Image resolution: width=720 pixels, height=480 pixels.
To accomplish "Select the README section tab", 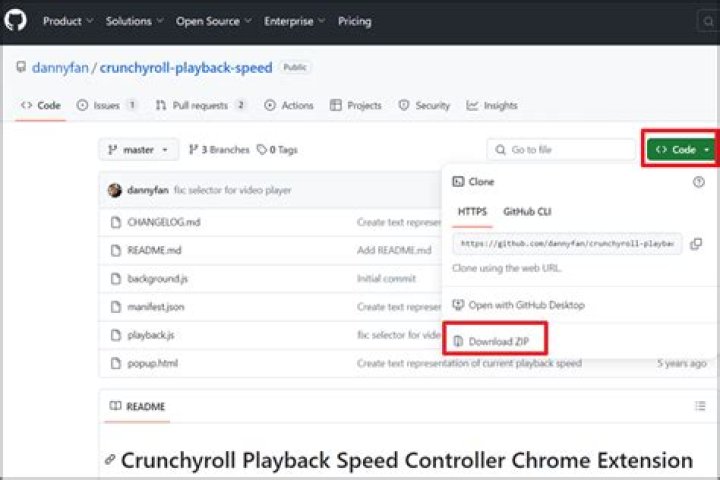I will pos(137,407).
